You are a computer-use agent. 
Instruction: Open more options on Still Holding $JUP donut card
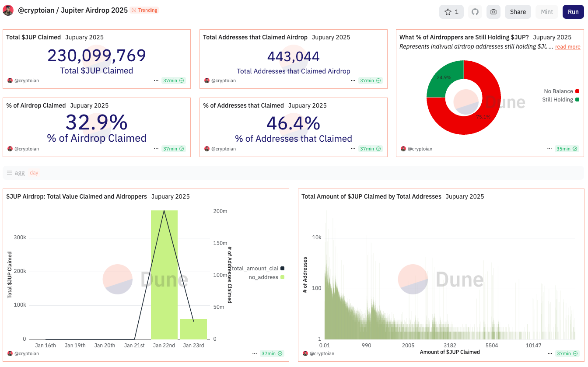pos(549,149)
